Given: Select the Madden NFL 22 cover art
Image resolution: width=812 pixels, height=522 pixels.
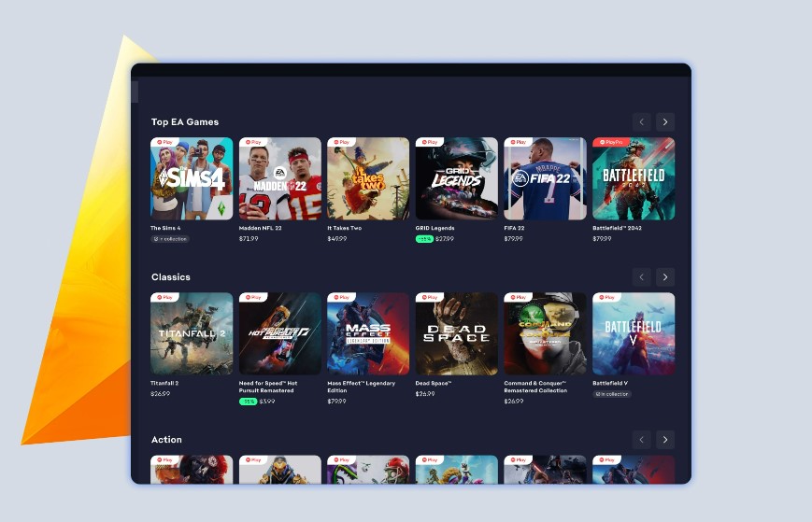Looking at the screenshot, I should [x=279, y=181].
